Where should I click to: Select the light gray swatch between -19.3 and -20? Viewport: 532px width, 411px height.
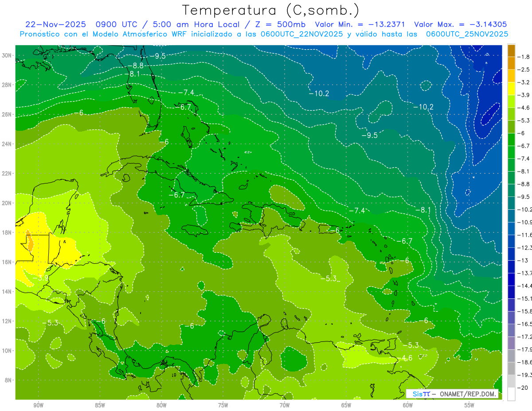[x=511, y=381]
